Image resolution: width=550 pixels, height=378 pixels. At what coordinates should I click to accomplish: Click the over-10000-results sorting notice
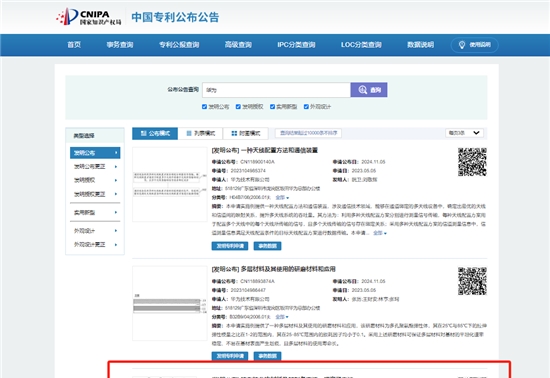tap(308, 133)
